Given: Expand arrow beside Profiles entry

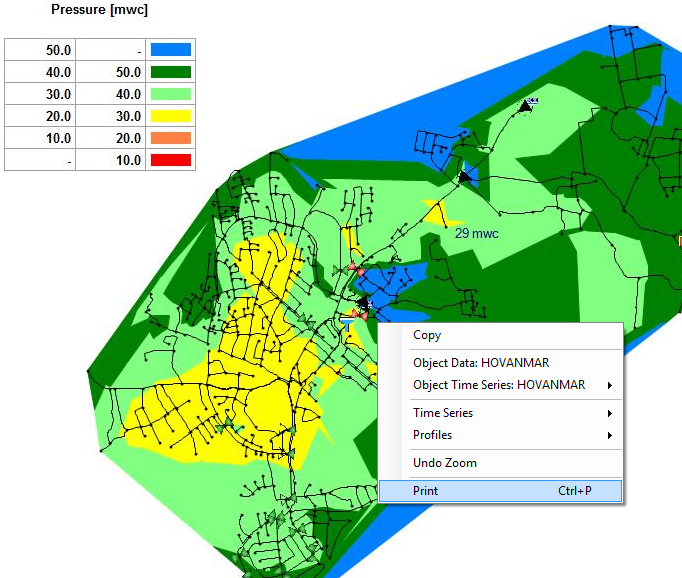Looking at the screenshot, I should tap(610, 435).
